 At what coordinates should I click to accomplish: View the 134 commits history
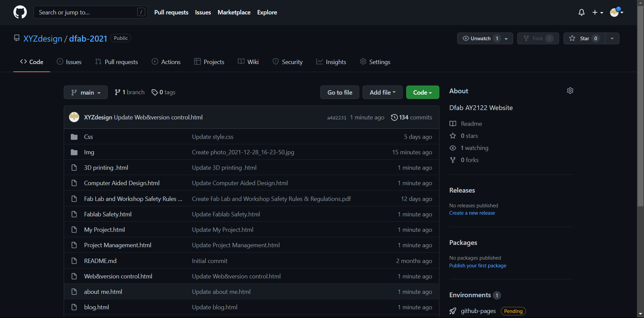pyautogui.click(x=412, y=117)
